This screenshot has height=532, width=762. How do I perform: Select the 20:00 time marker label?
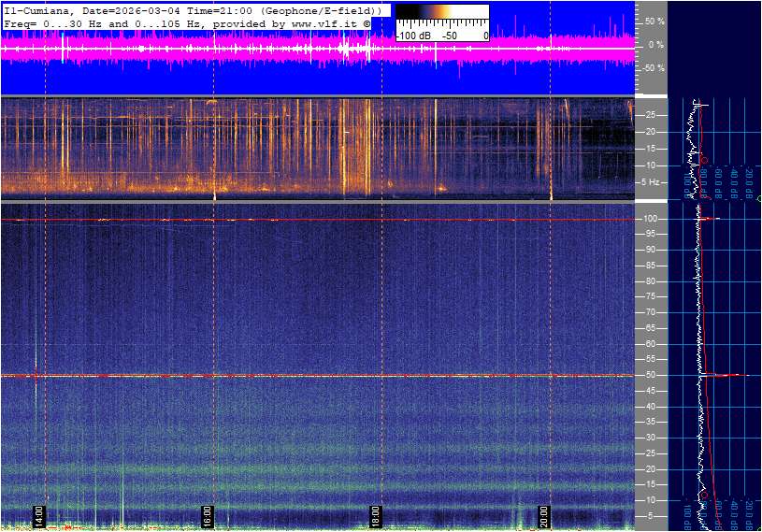pos(544,517)
